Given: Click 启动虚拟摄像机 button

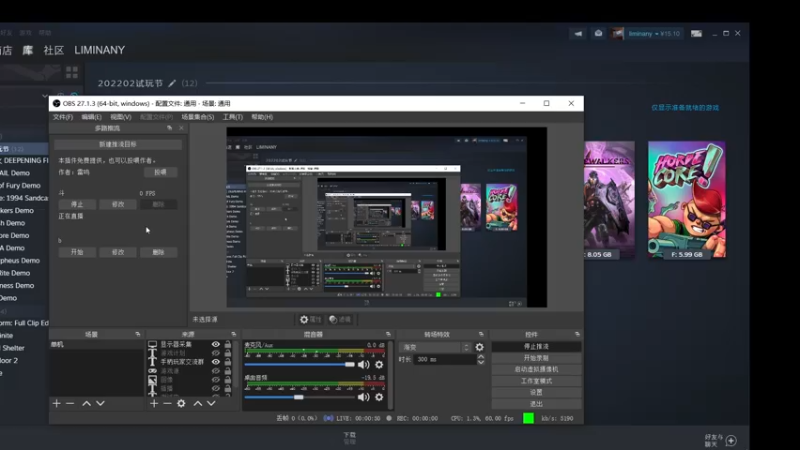Looking at the screenshot, I should (536, 369).
